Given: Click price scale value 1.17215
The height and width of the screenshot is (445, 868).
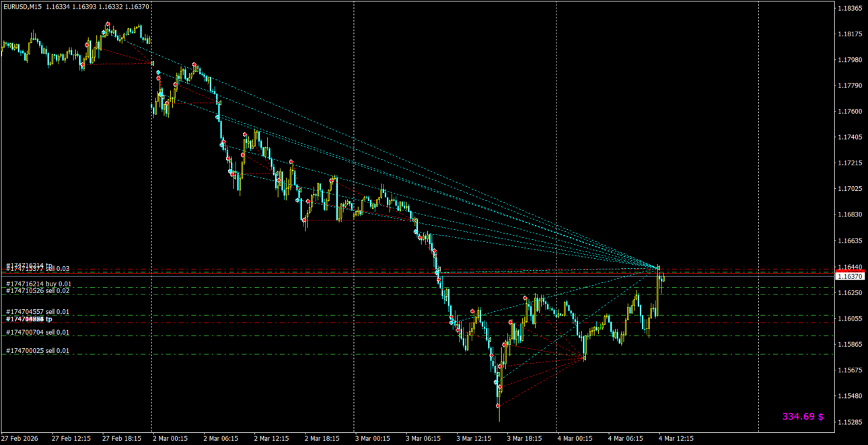Looking at the screenshot, I should pos(851,163).
